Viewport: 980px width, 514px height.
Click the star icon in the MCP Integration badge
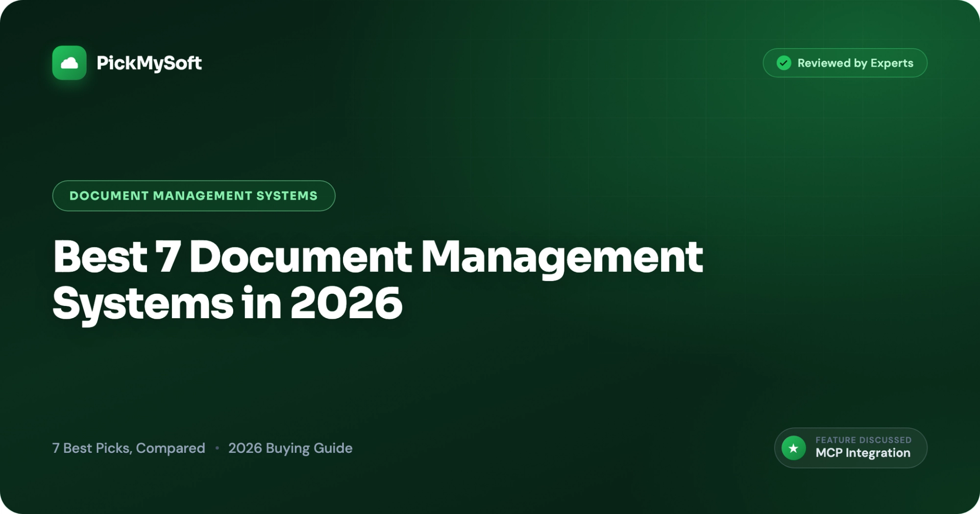pos(794,448)
